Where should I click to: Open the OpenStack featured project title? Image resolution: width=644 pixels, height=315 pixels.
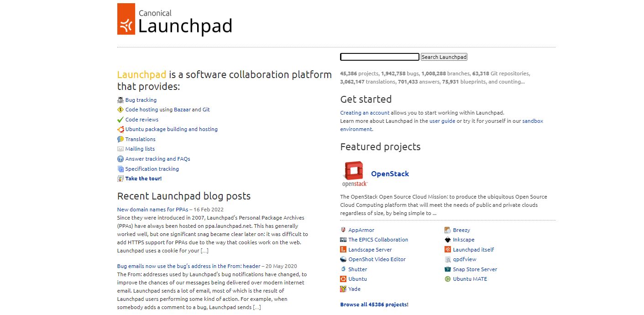pos(390,174)
